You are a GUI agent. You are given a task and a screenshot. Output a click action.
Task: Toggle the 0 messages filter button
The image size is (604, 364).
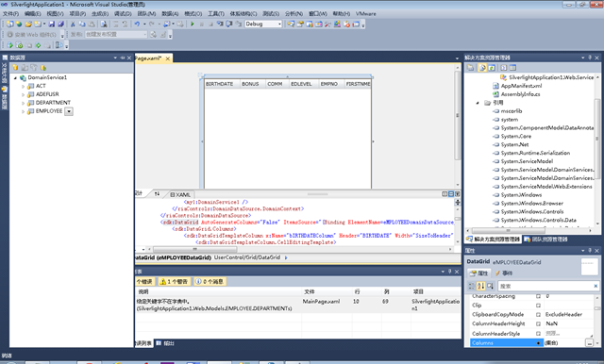[210, 282]
